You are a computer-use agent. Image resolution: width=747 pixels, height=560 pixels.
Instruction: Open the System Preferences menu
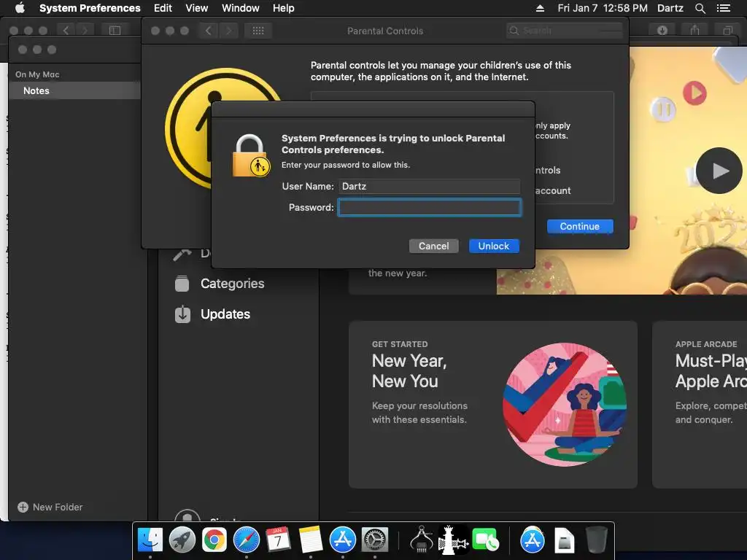coord(90,8)
